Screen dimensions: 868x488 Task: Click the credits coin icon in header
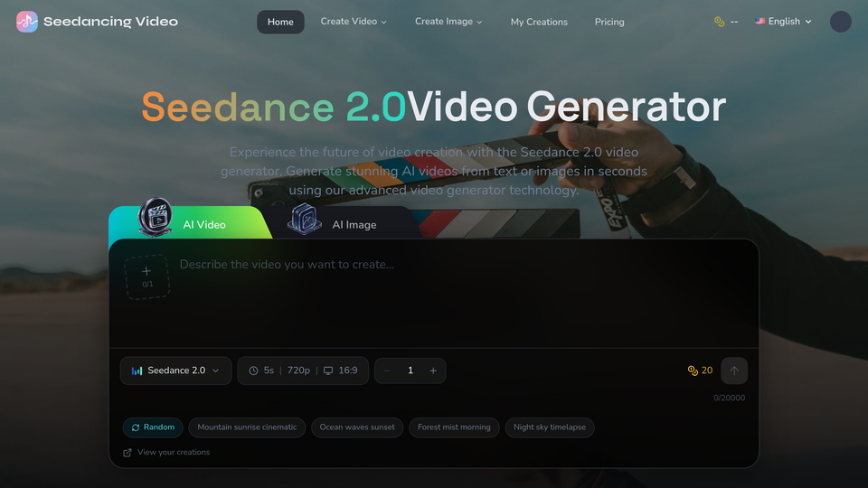(x=719, y=22)
